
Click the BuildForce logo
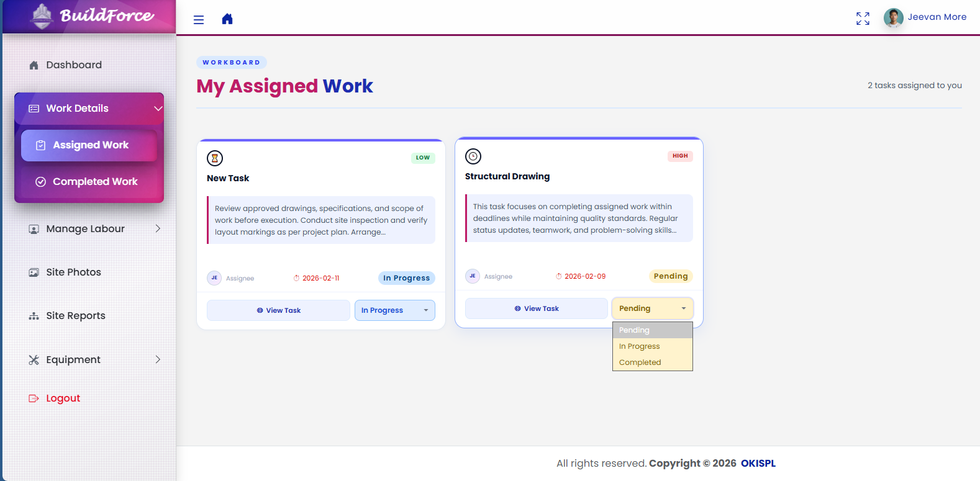[x=91, y=16]
